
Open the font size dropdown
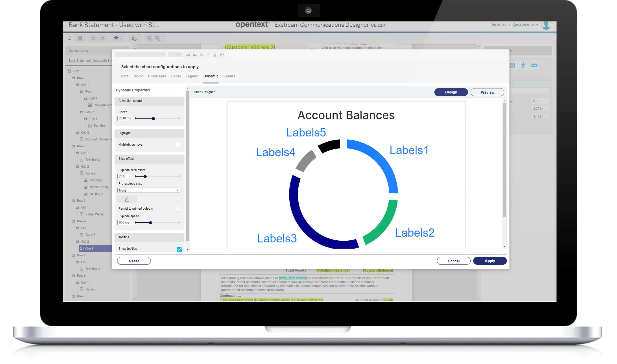(x=175, y=55)
